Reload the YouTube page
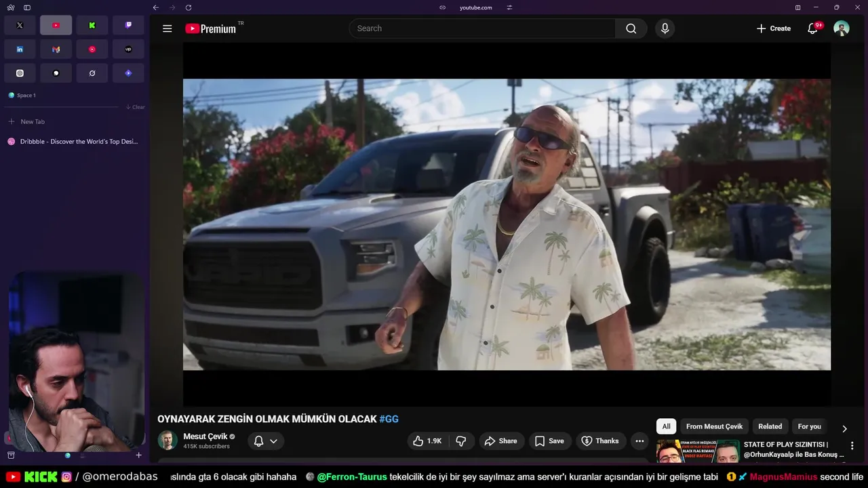Viewport: 868px width, 488px height. (189, 7)
